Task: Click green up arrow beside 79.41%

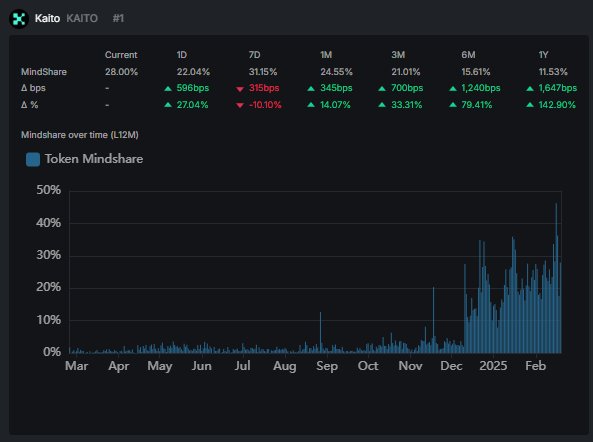Action: 453,105
